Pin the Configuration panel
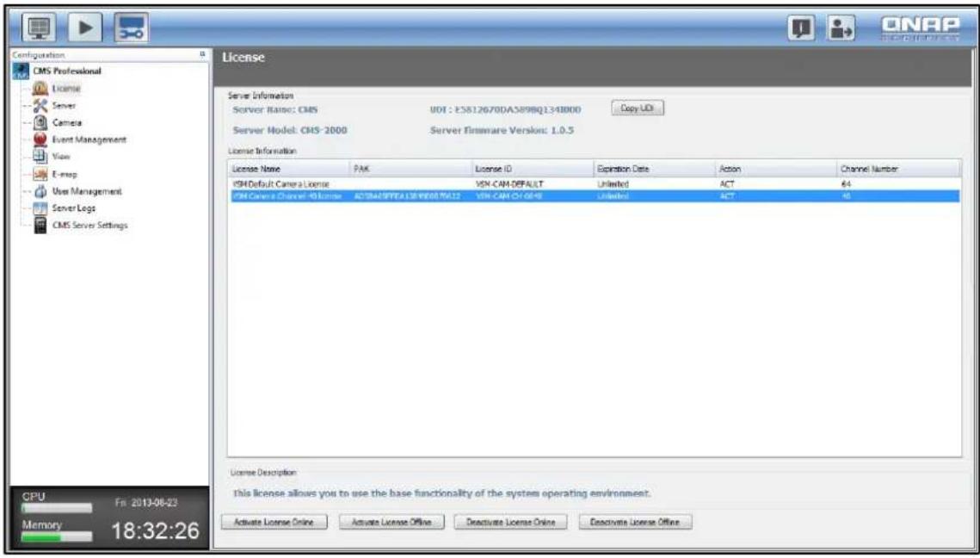 pos(202,54)
